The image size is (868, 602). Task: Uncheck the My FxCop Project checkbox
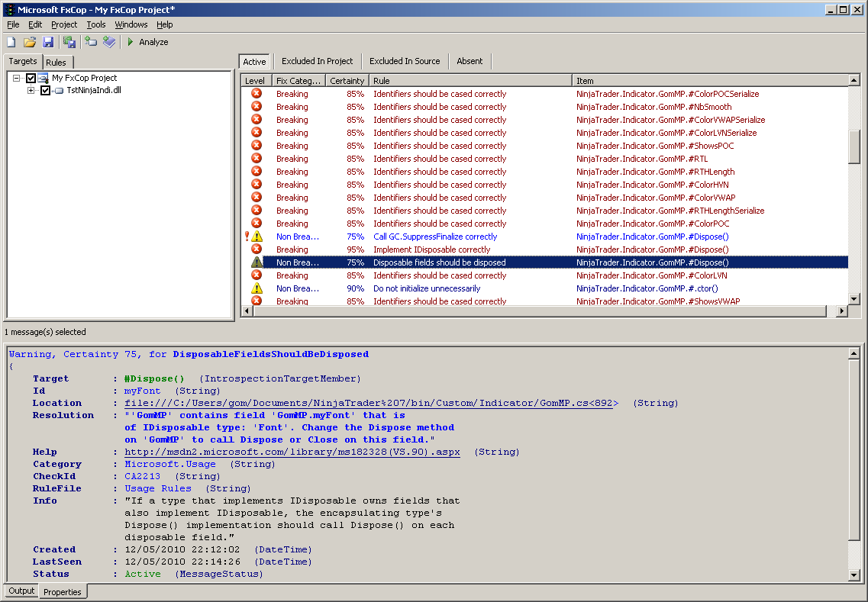[x=31, y=78]
